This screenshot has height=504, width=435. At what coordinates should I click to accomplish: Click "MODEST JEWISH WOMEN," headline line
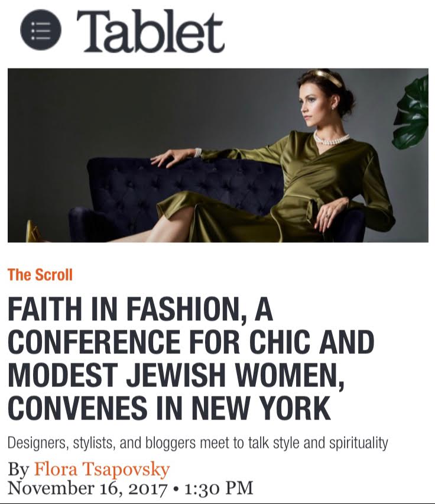176,376
